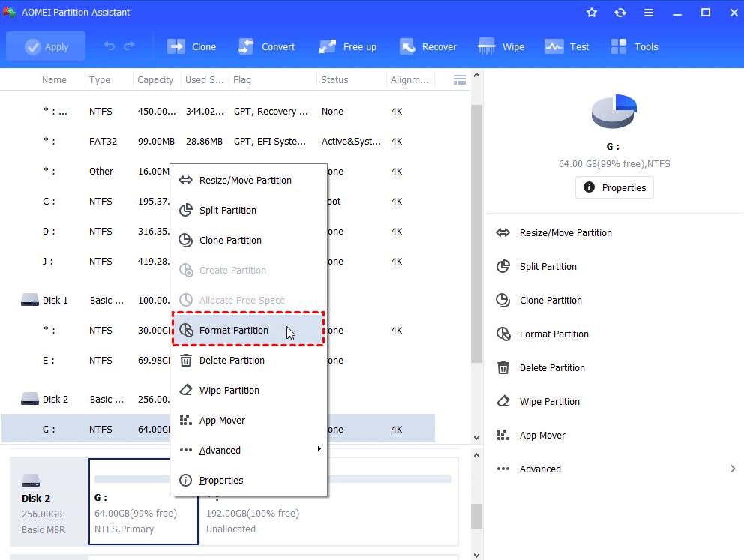Screen dimensions: 744x560
Task: Choose Clone Partition in context menu
Action: click(x=249, y=241)
